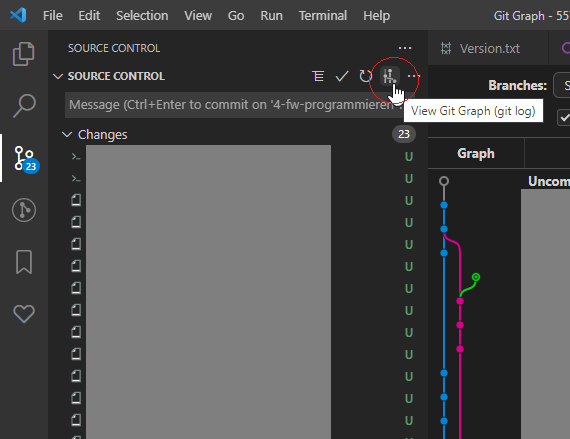Click the VS Code logo icon
Viewport: 570px width, 439px height.
click(x=18, y=15)
